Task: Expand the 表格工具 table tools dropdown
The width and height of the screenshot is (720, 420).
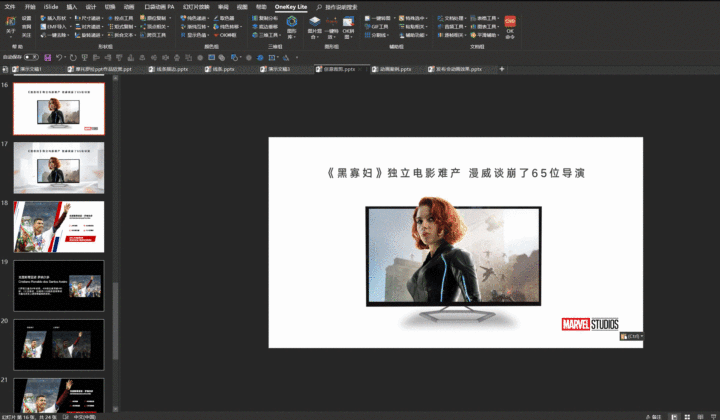Action: [x=498, y=18]
